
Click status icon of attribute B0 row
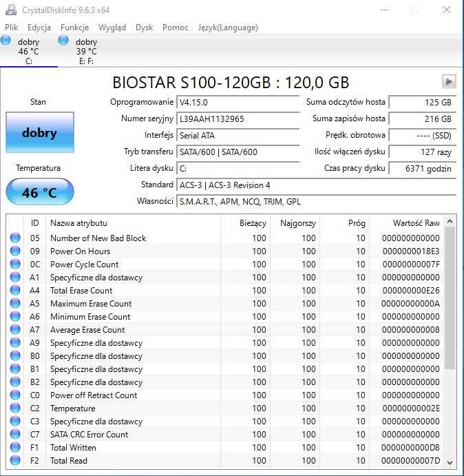[15, 355]
